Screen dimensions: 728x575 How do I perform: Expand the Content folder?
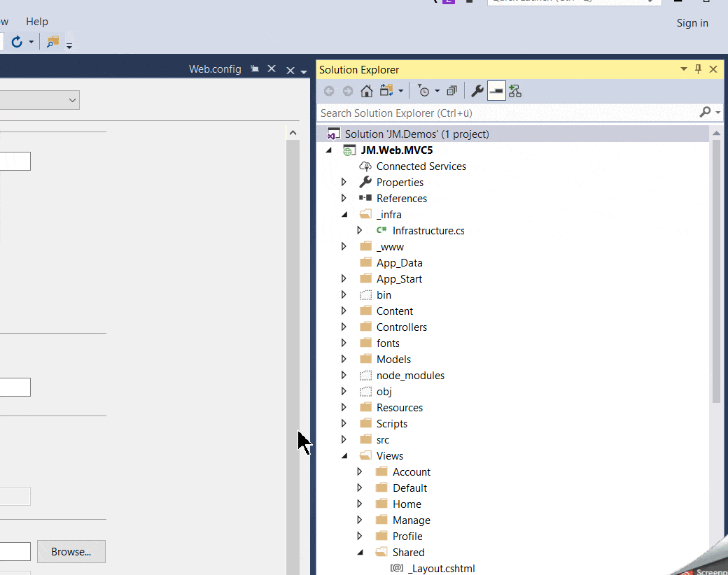pyautogui.click(x=344, y=311)
